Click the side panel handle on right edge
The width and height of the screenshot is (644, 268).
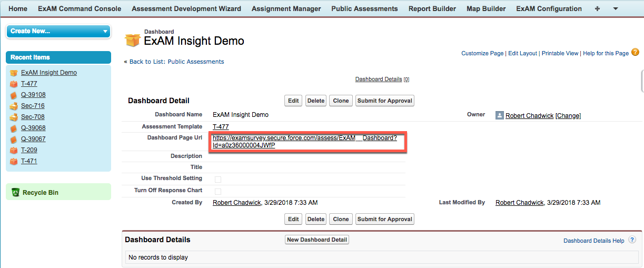pos(642,81)
